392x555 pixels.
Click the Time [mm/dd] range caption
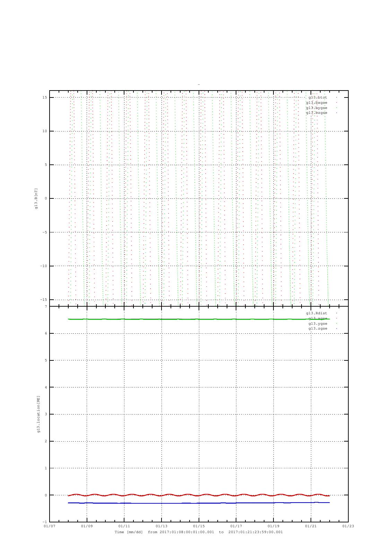[199, 532]
